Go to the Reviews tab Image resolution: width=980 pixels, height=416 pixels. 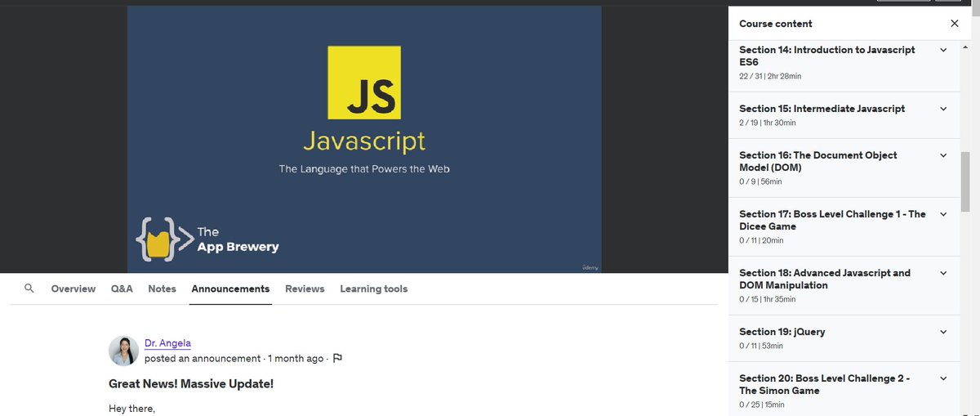point(305,289)
